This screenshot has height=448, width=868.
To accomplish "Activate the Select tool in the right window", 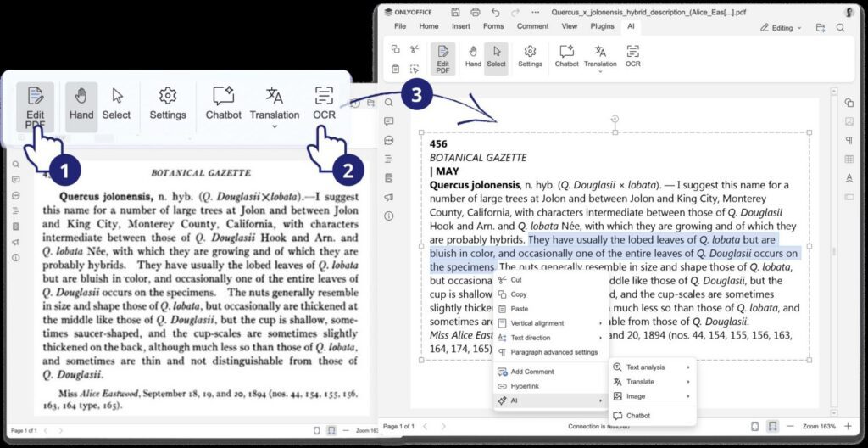I will point(496,56).
